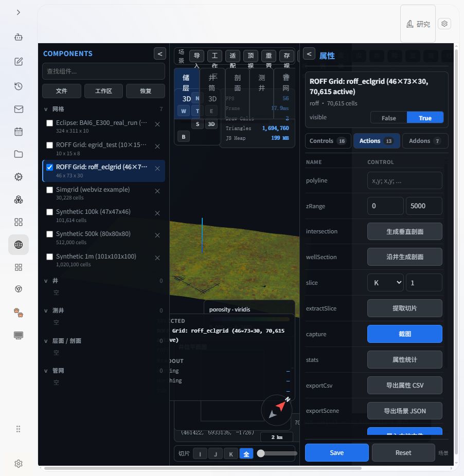Switch to the Addons tab
The width and height of the screenshot is (464, 476).
coord(425,141)
